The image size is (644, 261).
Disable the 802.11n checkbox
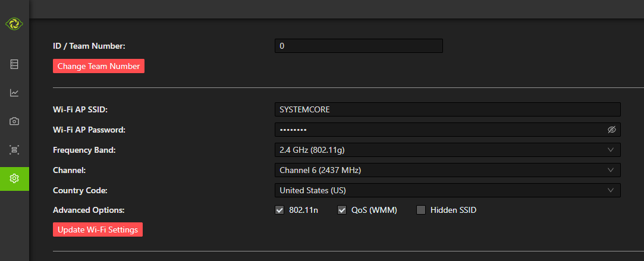coord(279,210)
